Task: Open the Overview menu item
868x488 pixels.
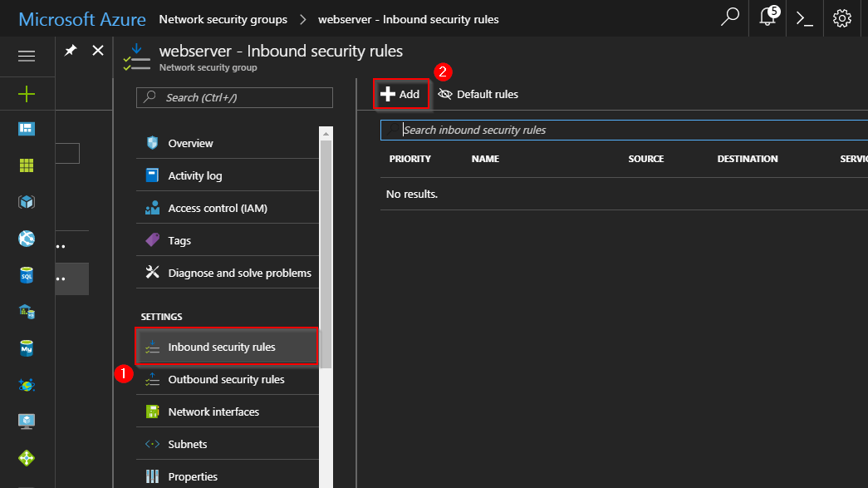Action: 228,143
